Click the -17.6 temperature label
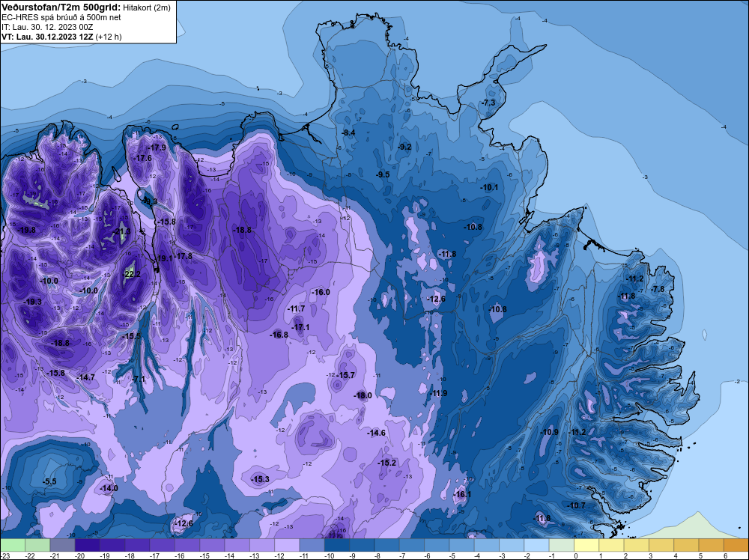The width and height of the screenshot is (749, 560). tap(142, 158)
